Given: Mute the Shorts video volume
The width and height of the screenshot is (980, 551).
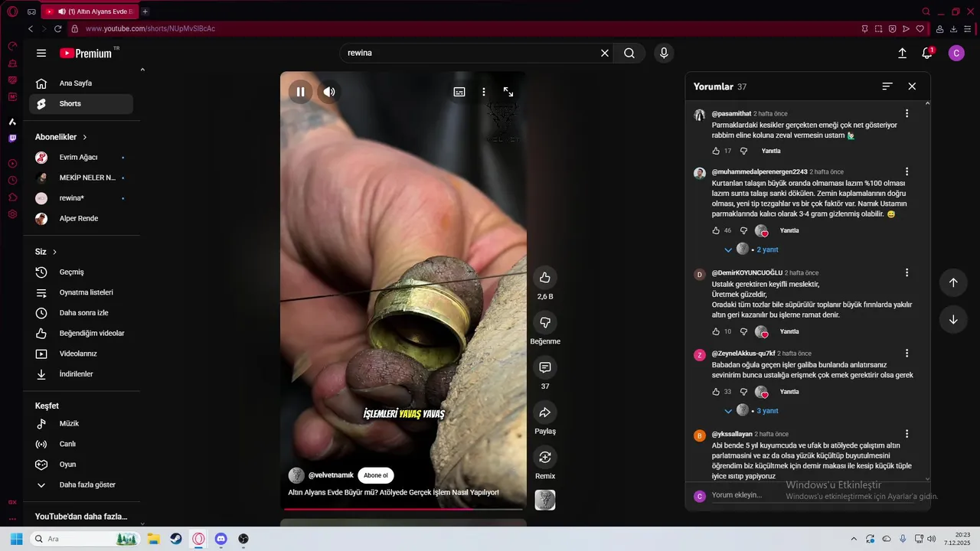Looking at the screenshot, I should (x=329, y=92).
